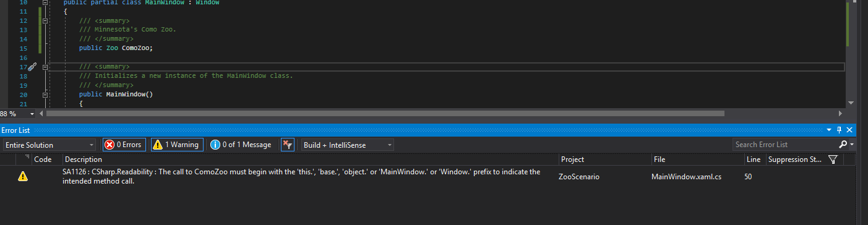Viewport: 868px width, 225px height.
Task: Open the search options arrow next to Search Error List
Action: pos(853,145)
